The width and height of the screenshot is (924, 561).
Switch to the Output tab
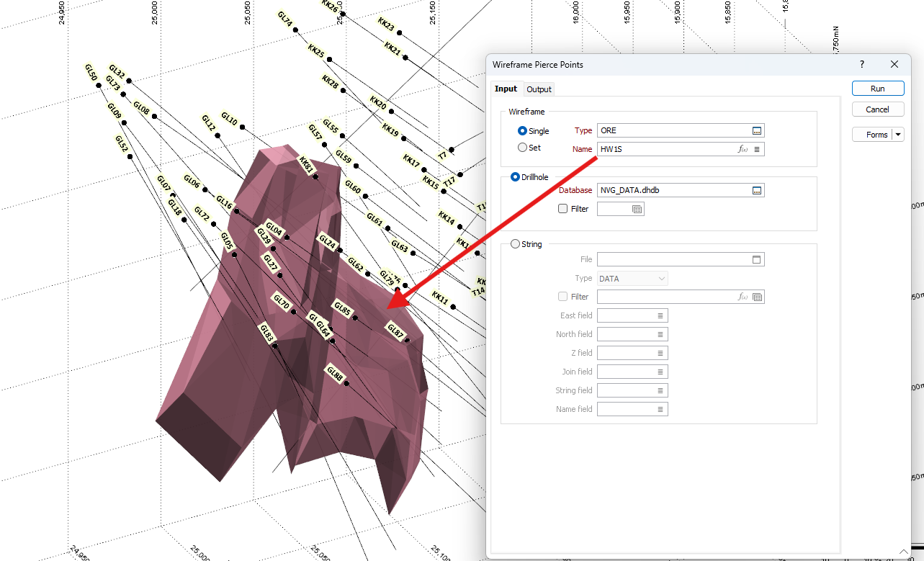[539, 89]
